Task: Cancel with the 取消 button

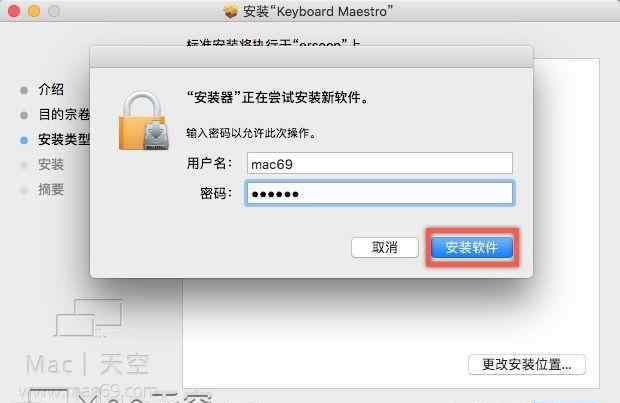Action: 384,248
